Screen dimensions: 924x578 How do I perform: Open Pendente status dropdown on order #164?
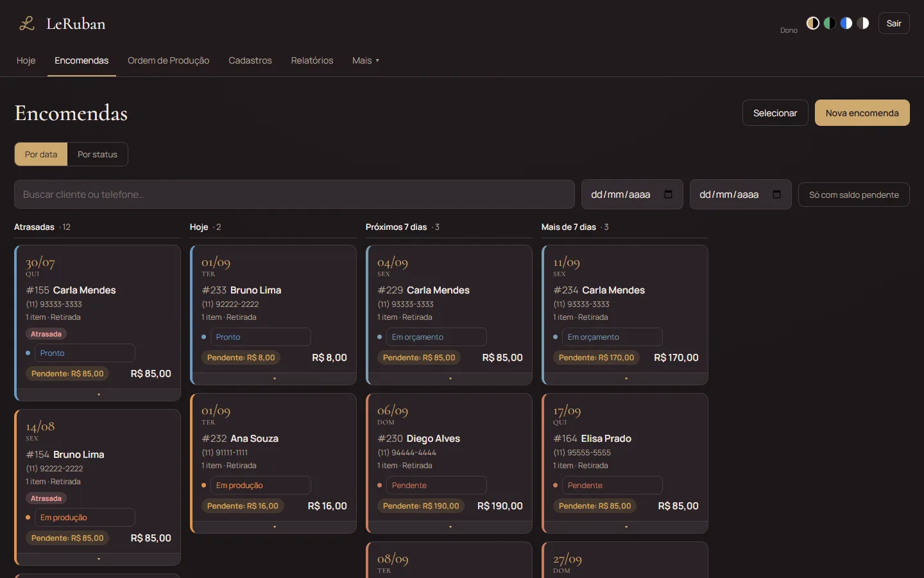(x=612, y=486)
